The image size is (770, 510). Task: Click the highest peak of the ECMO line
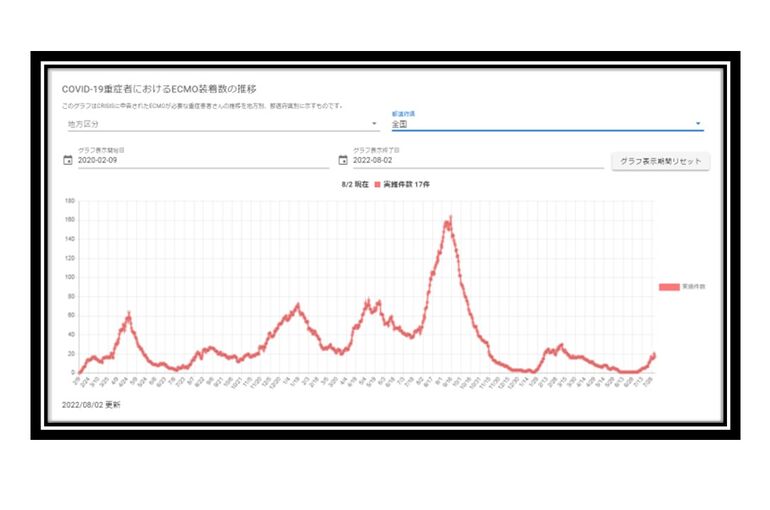click(x=450, y=217)
